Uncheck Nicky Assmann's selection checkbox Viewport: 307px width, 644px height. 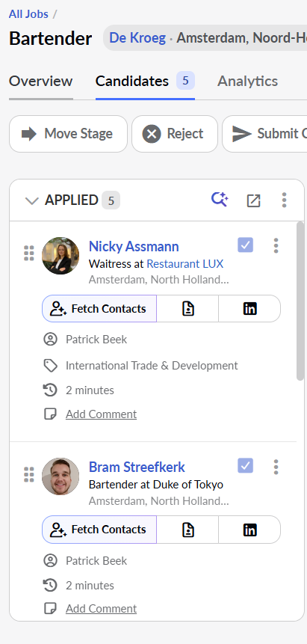[x=246, y=245]
